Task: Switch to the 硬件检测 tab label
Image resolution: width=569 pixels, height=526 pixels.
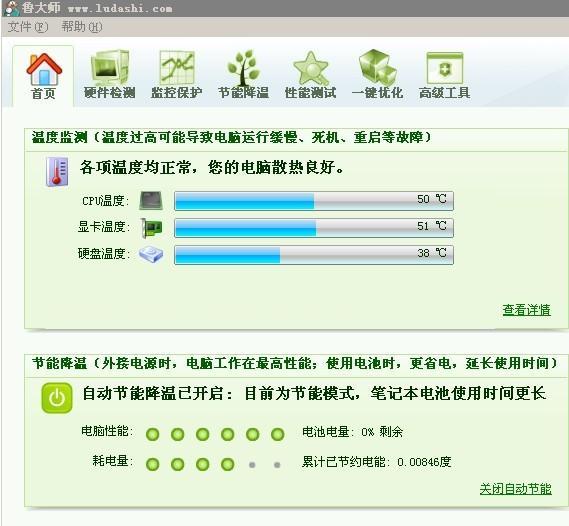Action: [x=110, y=93]
